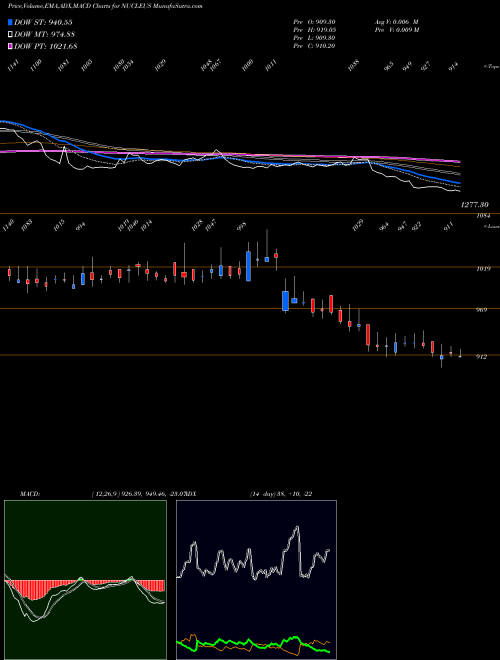500x660 pixels.
Task: Open the dark blue ADX indicator panel
Action: [256, 580]
